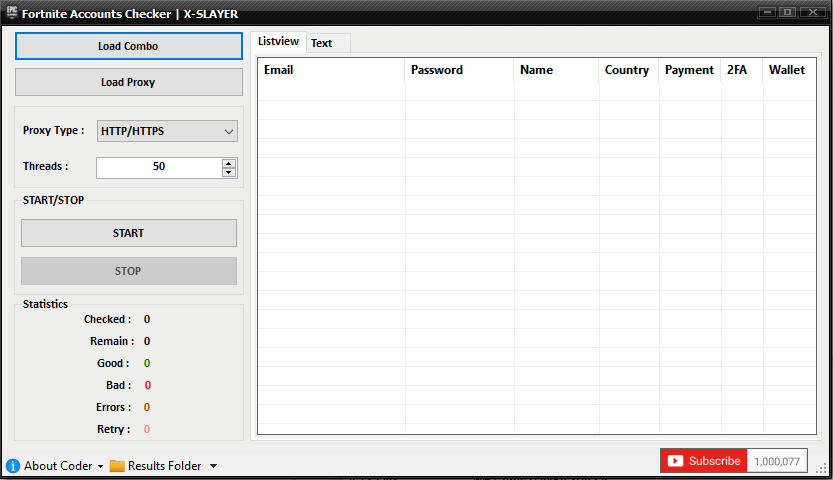This screenshot has height=480, width=833.
Task: Sort by the Password column header
Action: click(459, 70)
